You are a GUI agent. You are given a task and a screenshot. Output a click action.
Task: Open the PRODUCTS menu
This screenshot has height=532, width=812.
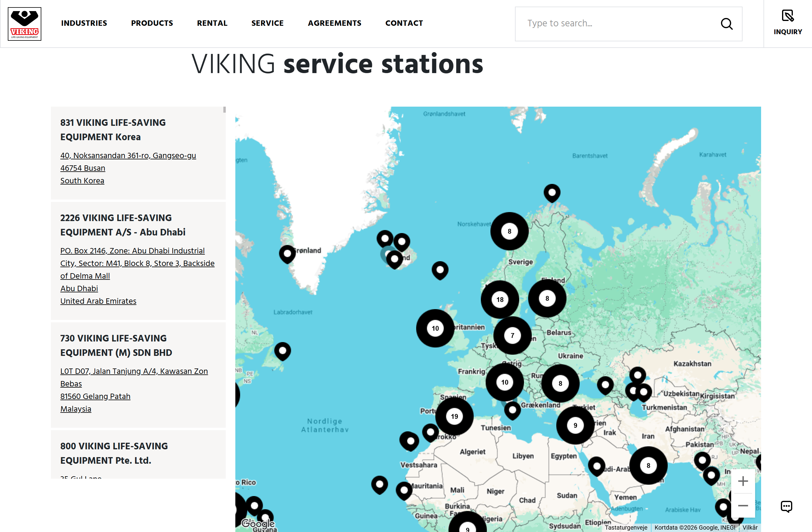click(152, 23)
